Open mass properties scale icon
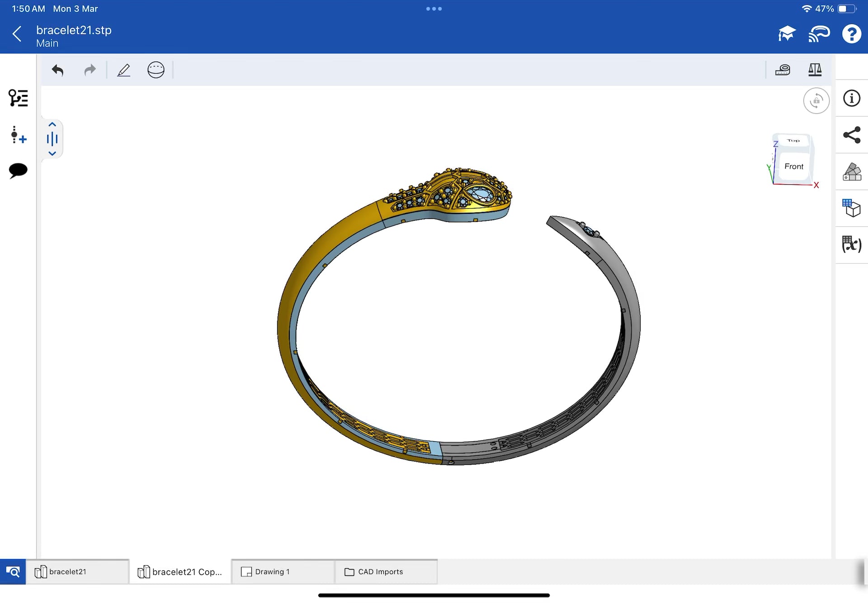 [815, 70]
